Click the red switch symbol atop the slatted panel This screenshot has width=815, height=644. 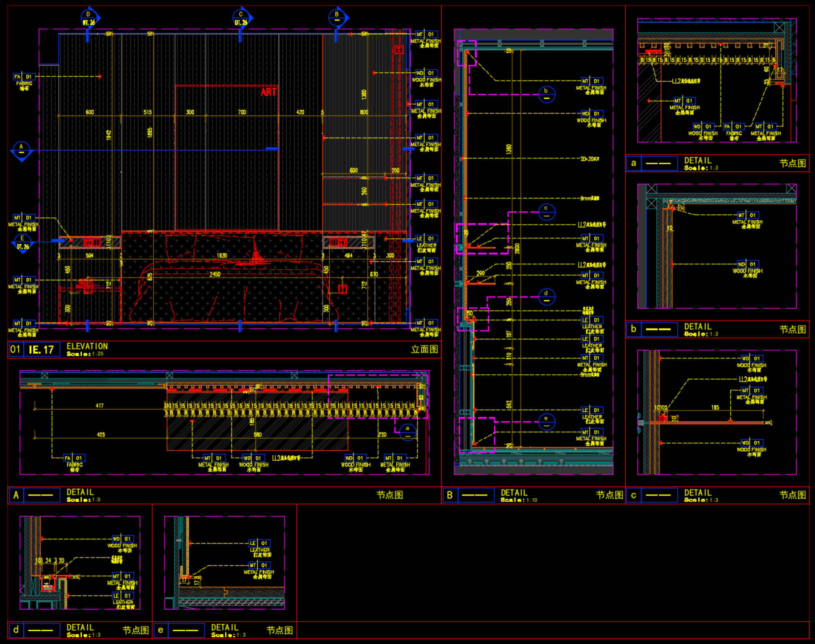click(x=399, y=50)
